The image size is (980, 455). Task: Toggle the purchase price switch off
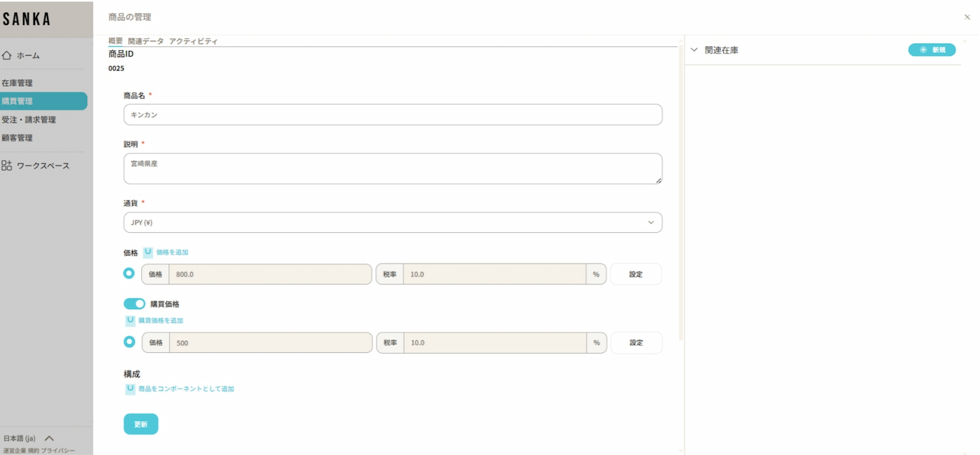point(134,304)
